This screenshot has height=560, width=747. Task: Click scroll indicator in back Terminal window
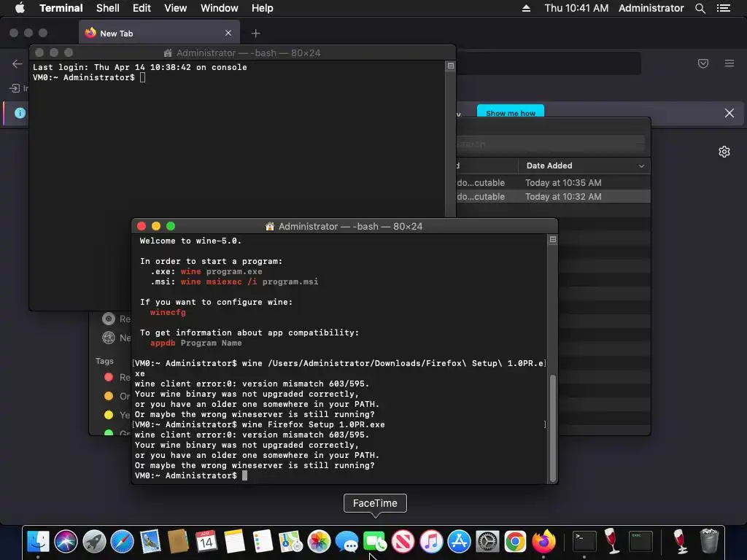point(450,66)
